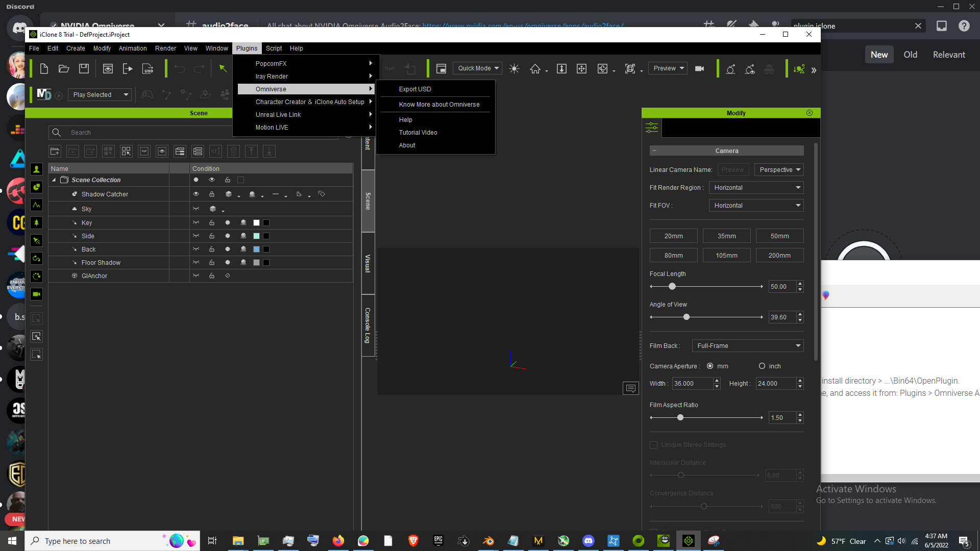Viewport: 980px width, 551px height.
Task: Toggle visibility eye of Scene Collection
Action: [x=212, y=180]
